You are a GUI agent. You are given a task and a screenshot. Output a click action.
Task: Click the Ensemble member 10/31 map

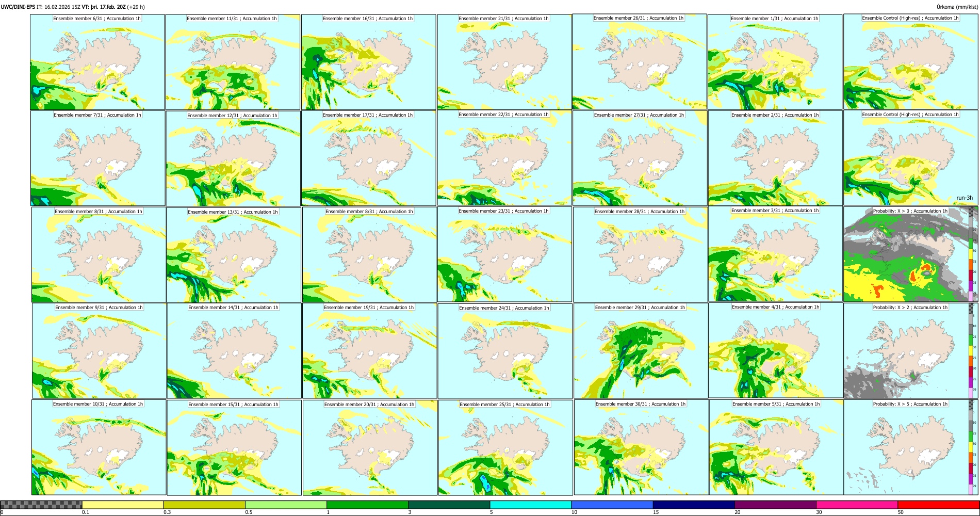tap(99, 447)
